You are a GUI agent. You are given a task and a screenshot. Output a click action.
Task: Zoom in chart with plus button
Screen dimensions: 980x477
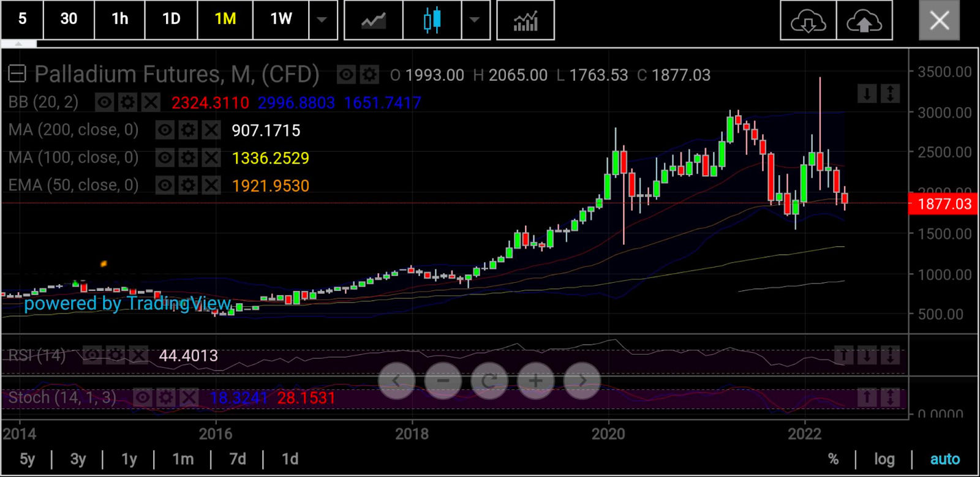536,381
